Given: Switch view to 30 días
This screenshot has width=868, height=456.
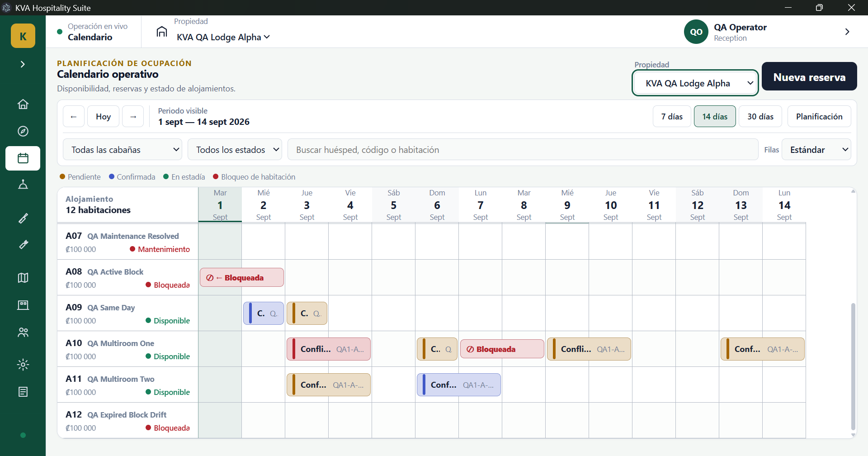Looking at the screenshot, I should point(760,116).
